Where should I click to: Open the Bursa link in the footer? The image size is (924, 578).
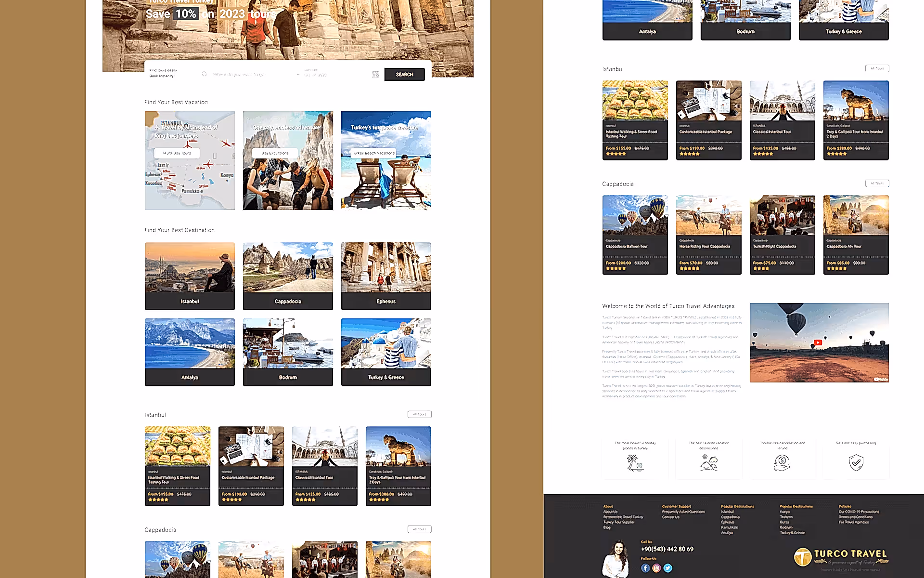coord(784,522)
